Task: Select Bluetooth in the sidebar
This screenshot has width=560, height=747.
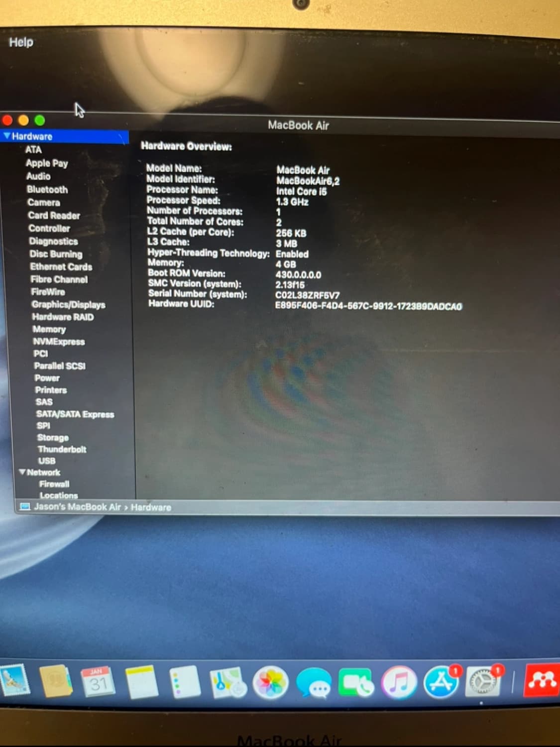Action: [x=47, y=189]
